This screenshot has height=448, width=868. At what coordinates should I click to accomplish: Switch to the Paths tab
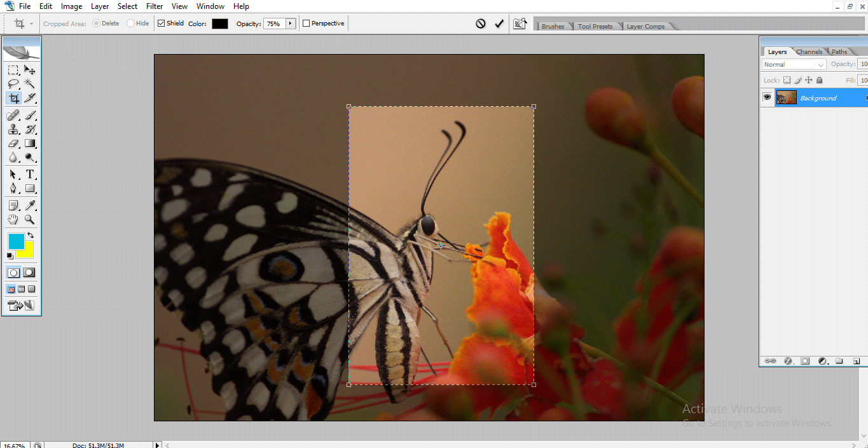tap(839, 51)
